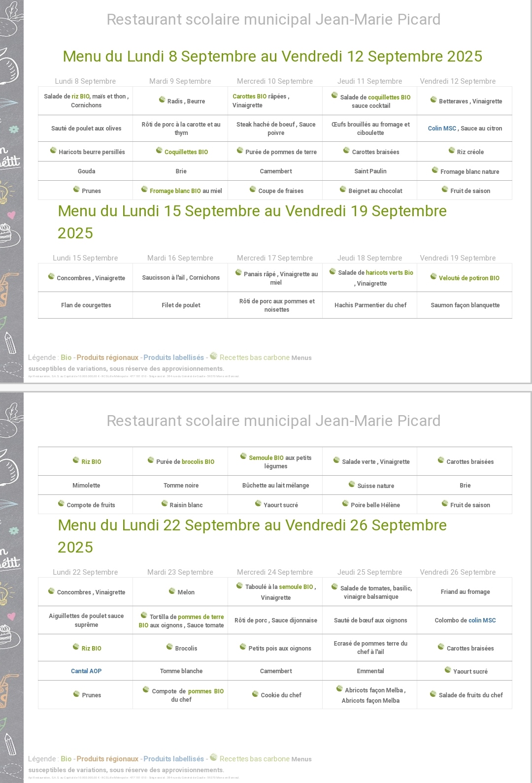Click the leaf icon next to Poire belle Hélène
Viewport: 532px width, 783px height.
tap(345, 504)
